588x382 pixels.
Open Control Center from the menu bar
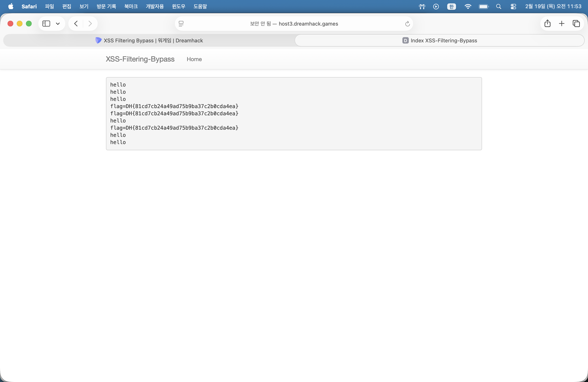tap(513, 6)
